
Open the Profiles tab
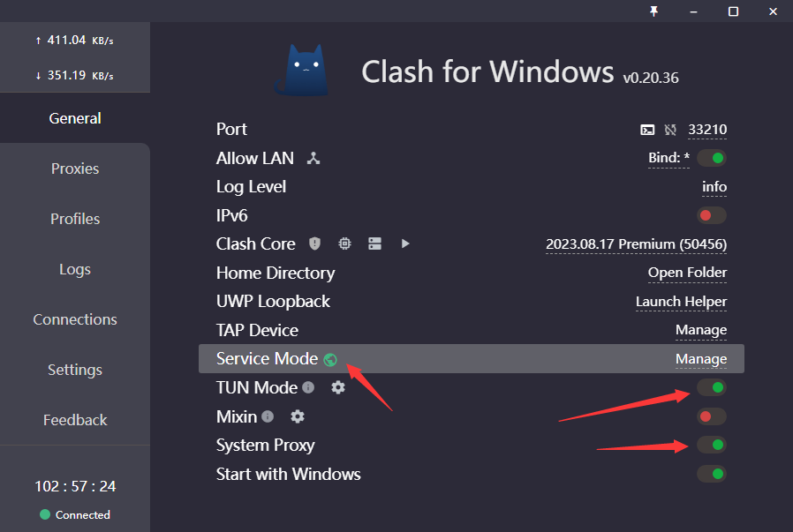(x=75, y=219)
